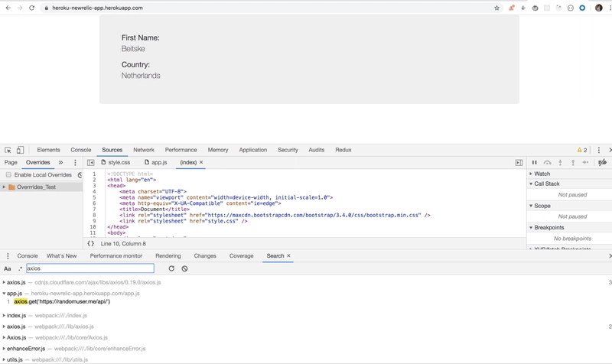Open the Rendering drawer tab
This screenshot has height=364, width=612.
[168, 256]
